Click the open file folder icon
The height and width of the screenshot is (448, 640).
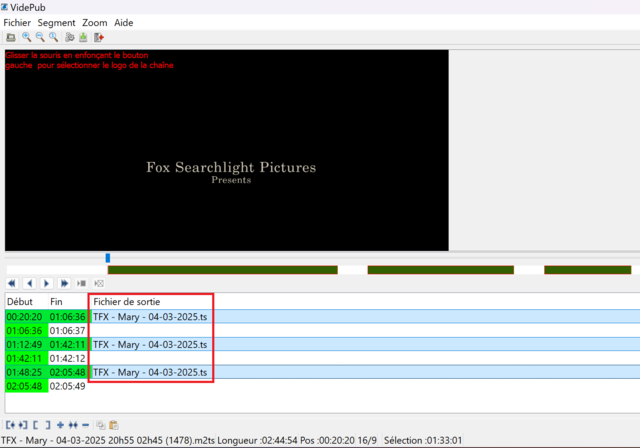11,38
